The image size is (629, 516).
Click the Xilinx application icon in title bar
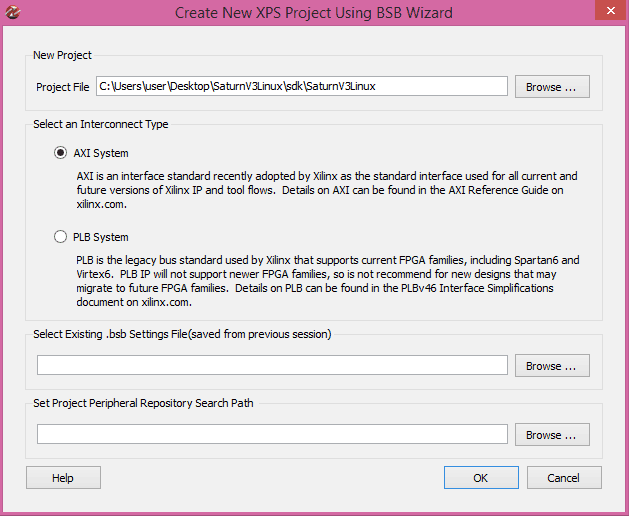(12, 12)
